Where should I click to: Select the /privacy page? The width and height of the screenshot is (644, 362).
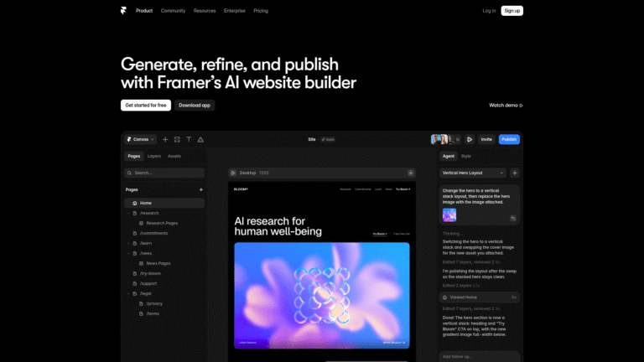[x=154, y=303]
